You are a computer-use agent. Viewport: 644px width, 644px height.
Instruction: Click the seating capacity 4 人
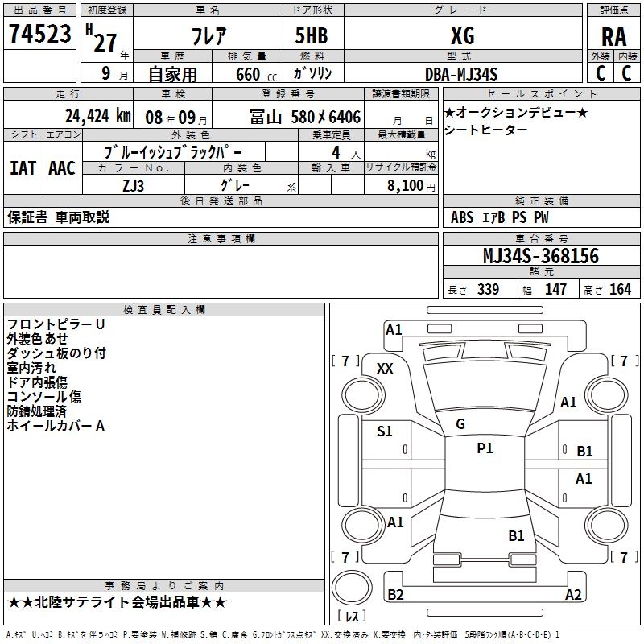pyautogui.click(x=346, y=152)
